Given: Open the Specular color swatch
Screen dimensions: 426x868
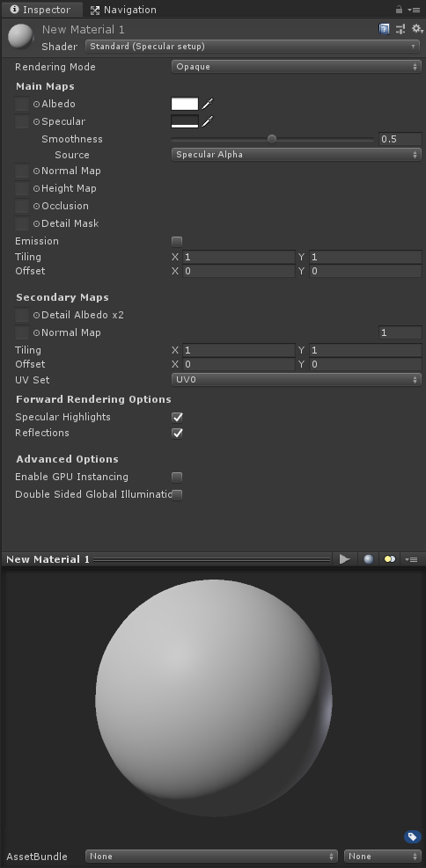Looking at the screenshot, I should pyautogui.click(x=185, y=121).
